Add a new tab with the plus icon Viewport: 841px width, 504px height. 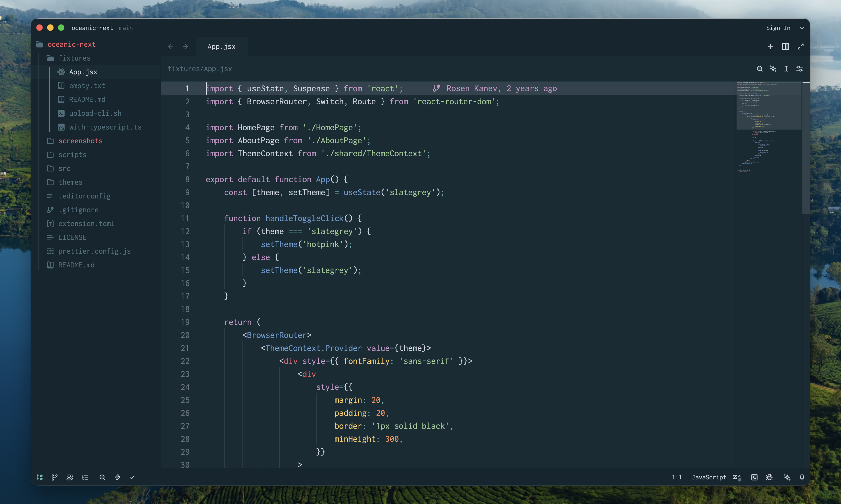pyautogui.click(x=771, y=47)
